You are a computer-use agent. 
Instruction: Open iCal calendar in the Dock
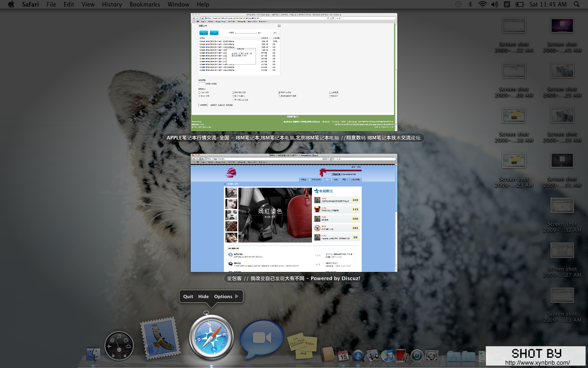tap(343, 355)
